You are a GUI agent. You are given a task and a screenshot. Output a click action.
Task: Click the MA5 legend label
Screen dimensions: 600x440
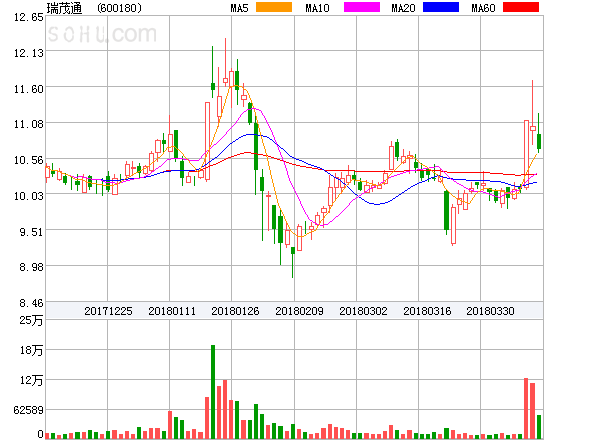pos(240,8)
